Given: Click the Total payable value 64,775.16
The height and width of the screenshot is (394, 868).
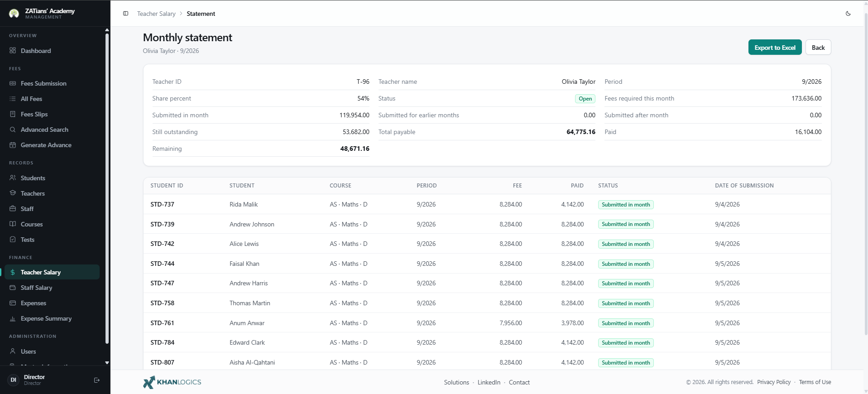Looking at the screenshot, I should click(x=581, y=132).
